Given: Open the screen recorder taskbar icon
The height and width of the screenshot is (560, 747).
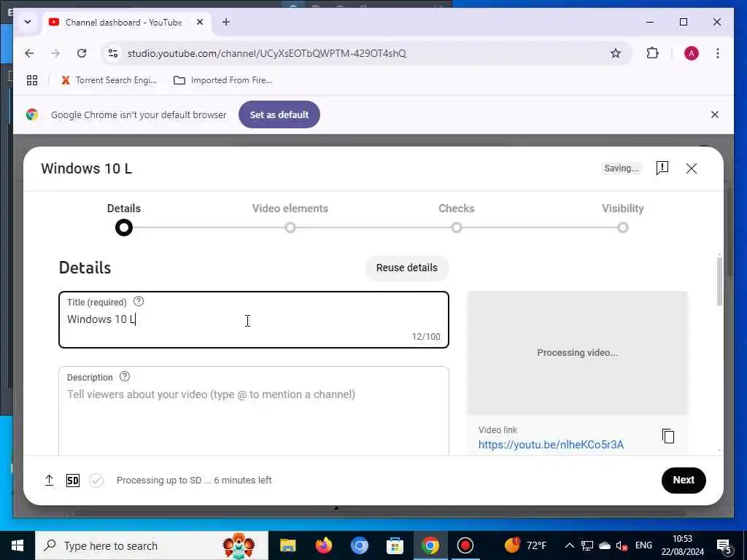Looking at the screenshot, I should coord(465,545).
